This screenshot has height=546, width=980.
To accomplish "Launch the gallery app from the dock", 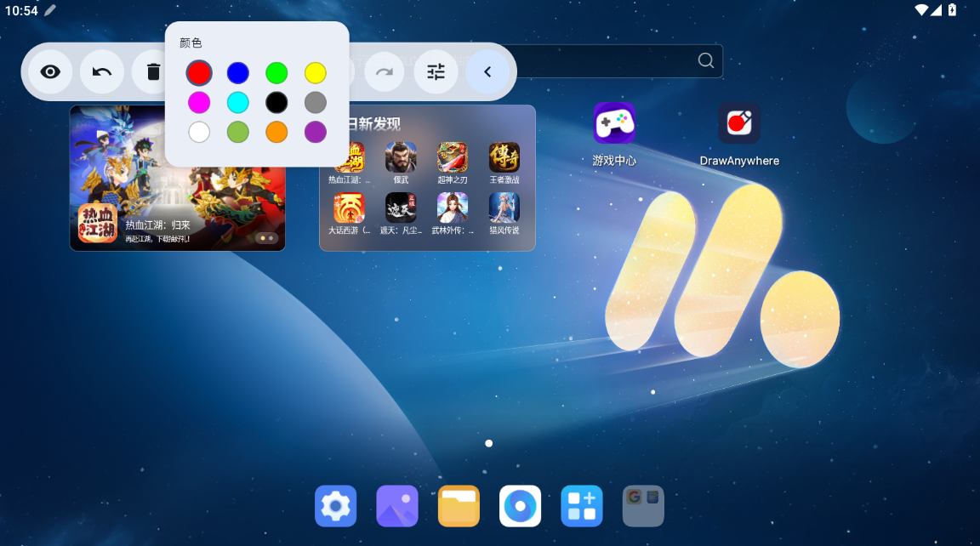I will [x=397, y=507].
